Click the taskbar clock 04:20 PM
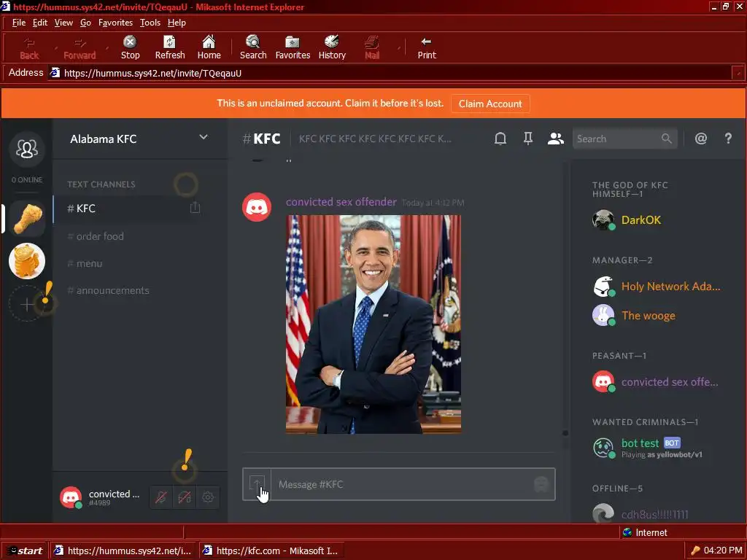747x560 pixels. 723,551
